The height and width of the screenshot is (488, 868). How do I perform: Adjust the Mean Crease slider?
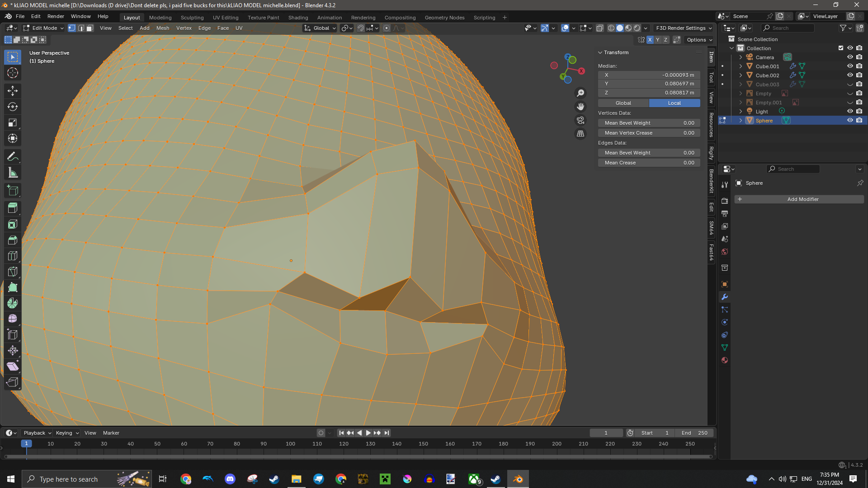pos(649,163)
